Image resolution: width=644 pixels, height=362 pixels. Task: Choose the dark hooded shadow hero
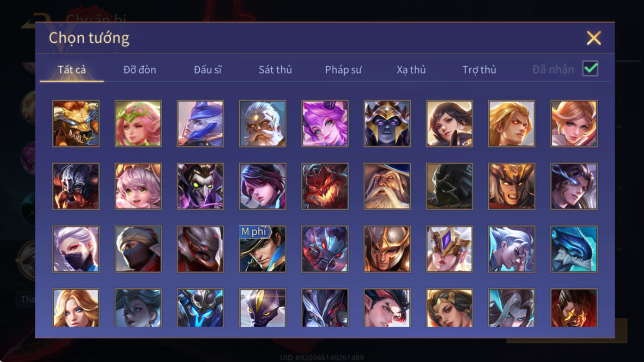(449, 186)
